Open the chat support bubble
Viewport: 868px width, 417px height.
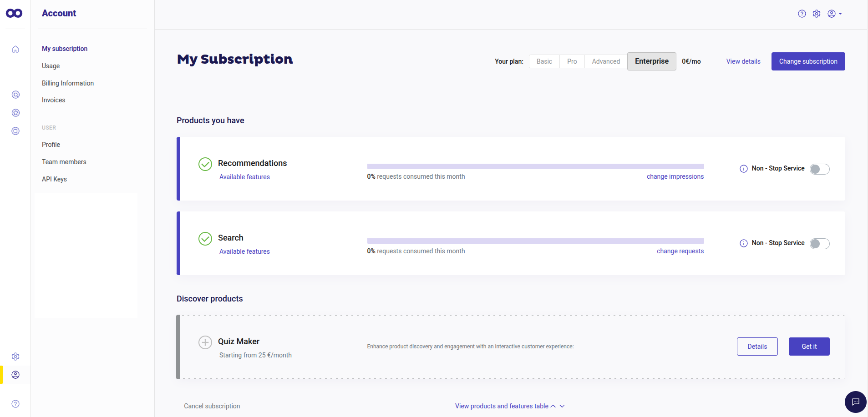[x=856, y=402]
